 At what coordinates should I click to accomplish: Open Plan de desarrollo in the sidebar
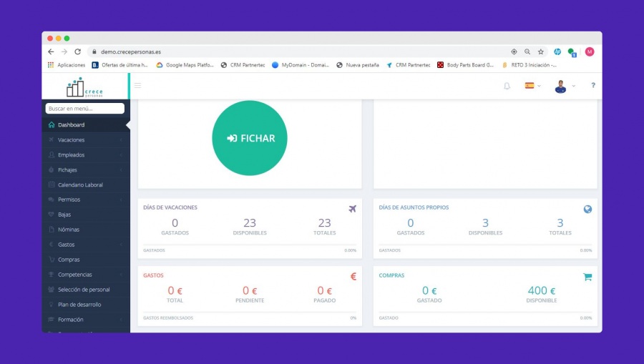click(86, 305)
